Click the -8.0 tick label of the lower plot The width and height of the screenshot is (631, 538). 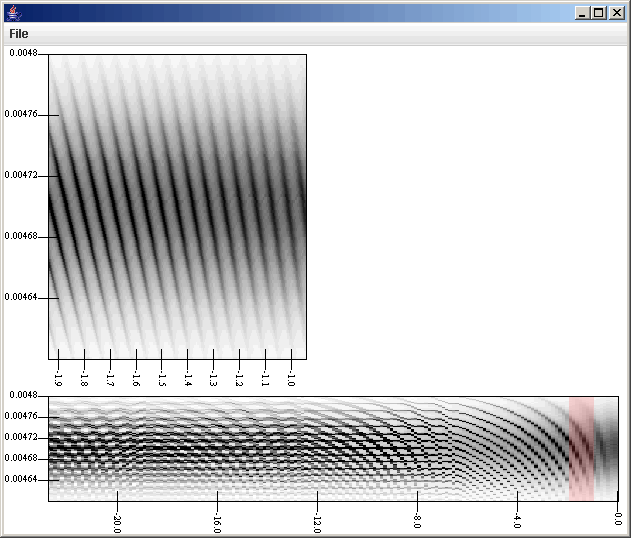[417, 520]
